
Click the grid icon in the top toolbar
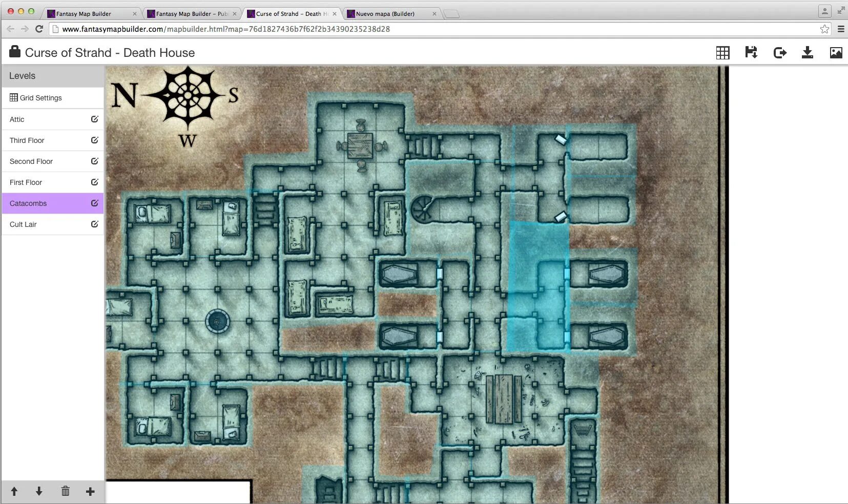(722, 52)
